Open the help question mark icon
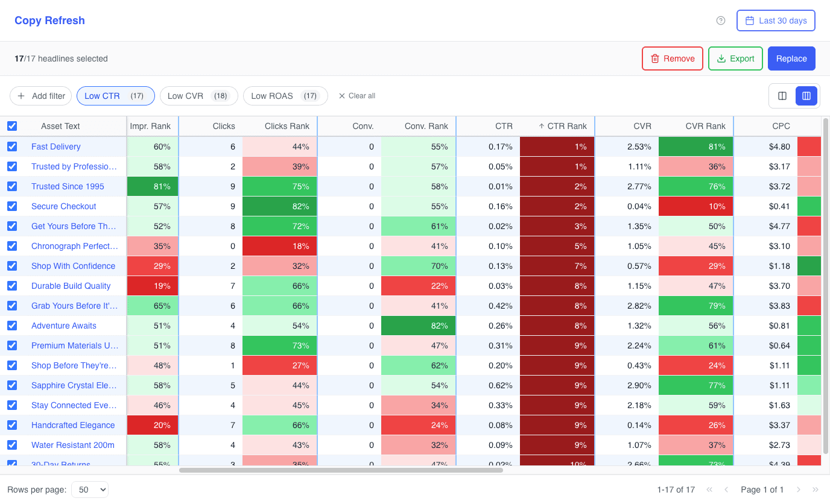 coord(720,20)
